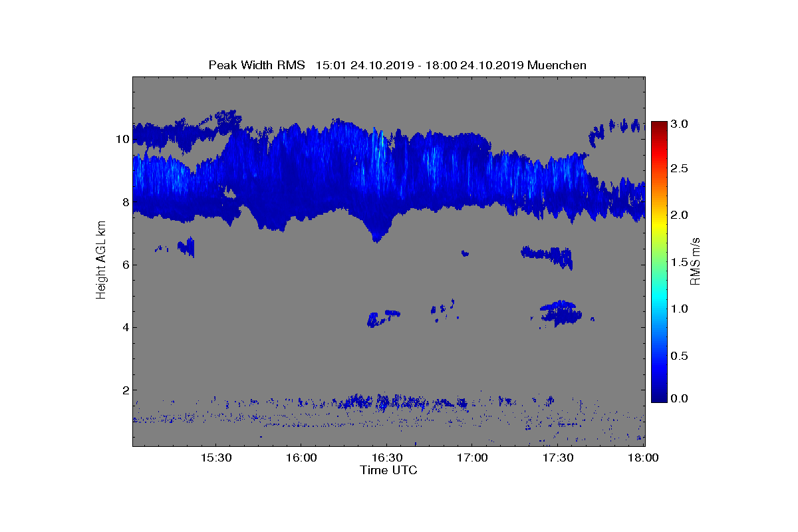
Task: Click the dark red top of colorbar
Action: point(659,126)
